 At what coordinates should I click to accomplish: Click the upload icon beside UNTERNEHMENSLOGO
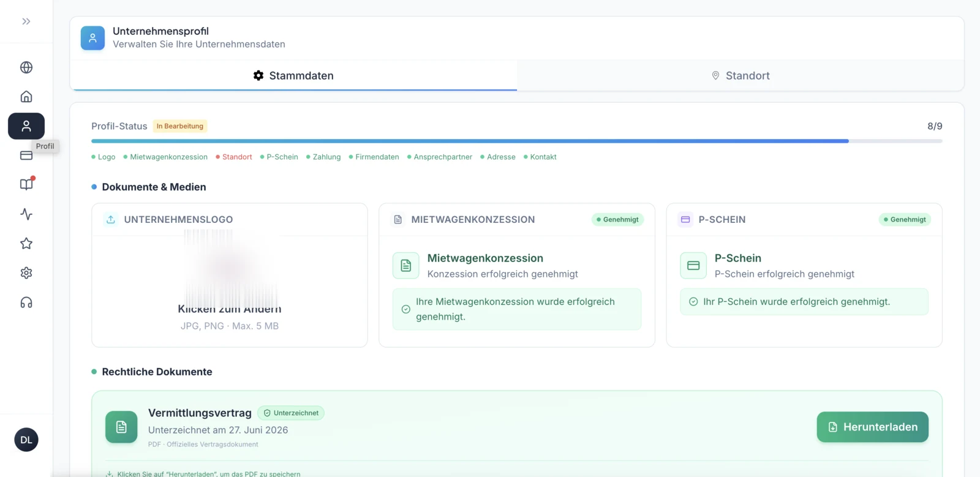(111, 219)
